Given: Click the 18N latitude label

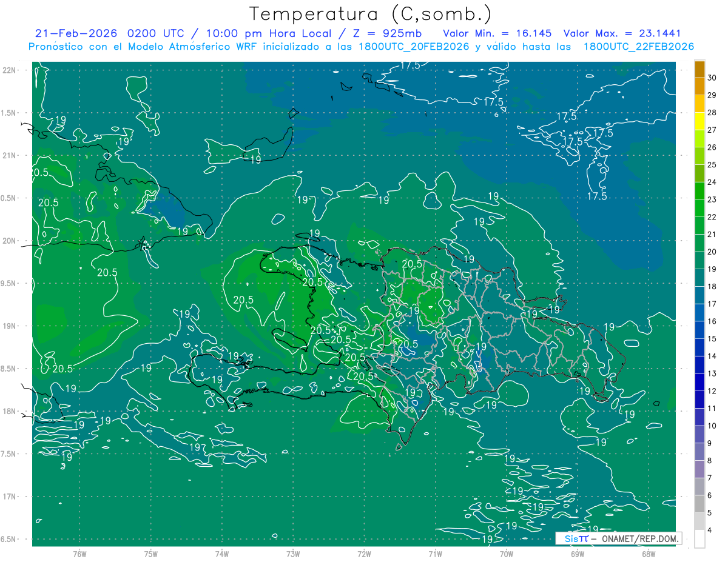Looking at the screenshot, I should (10, 411).
